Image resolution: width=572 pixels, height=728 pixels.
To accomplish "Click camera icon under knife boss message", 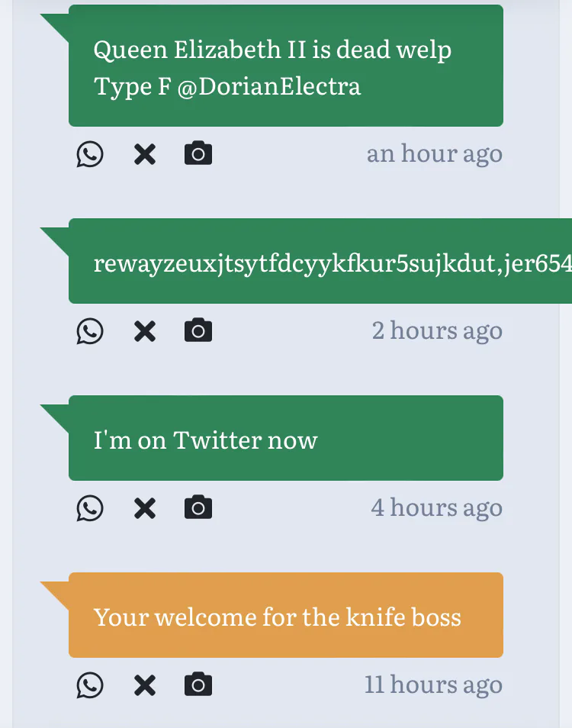I will [x=198, y=685].
